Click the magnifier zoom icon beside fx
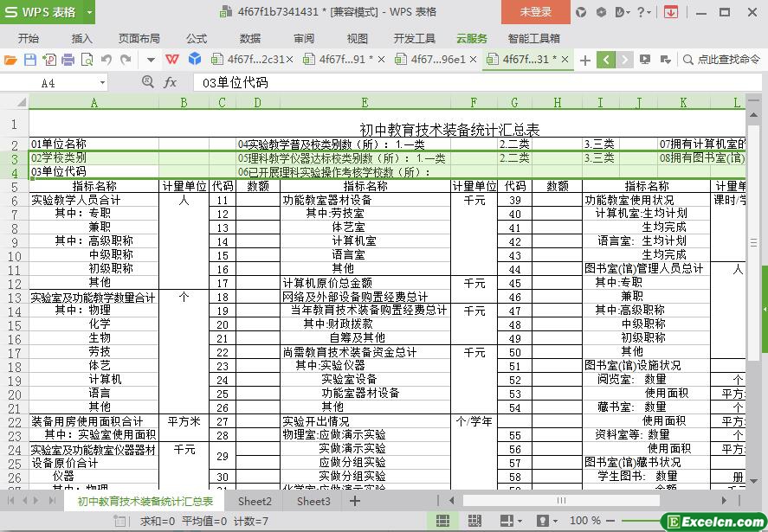The width and height of the screenshot is (768, 532). 147,81
